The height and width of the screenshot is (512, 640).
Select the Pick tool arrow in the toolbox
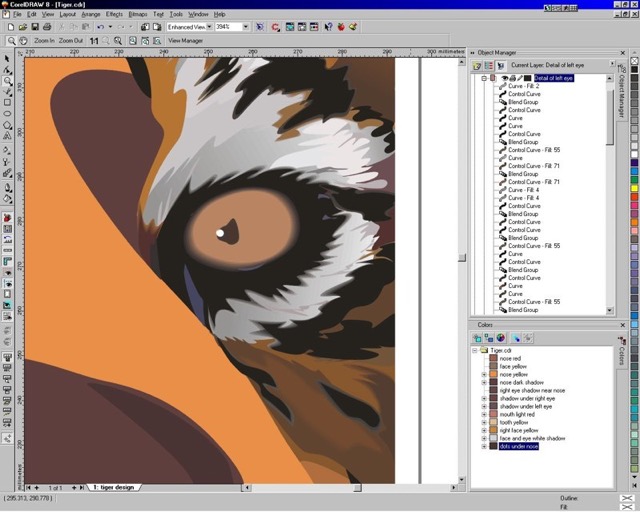7,59
